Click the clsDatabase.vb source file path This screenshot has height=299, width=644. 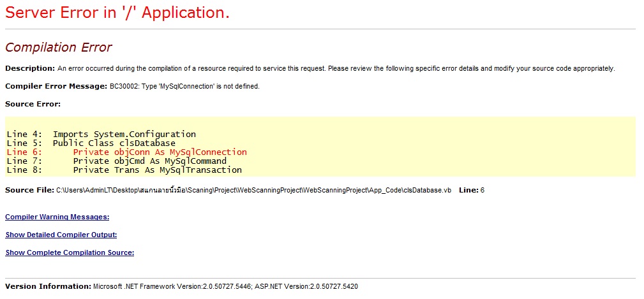(x=254, y=191)
